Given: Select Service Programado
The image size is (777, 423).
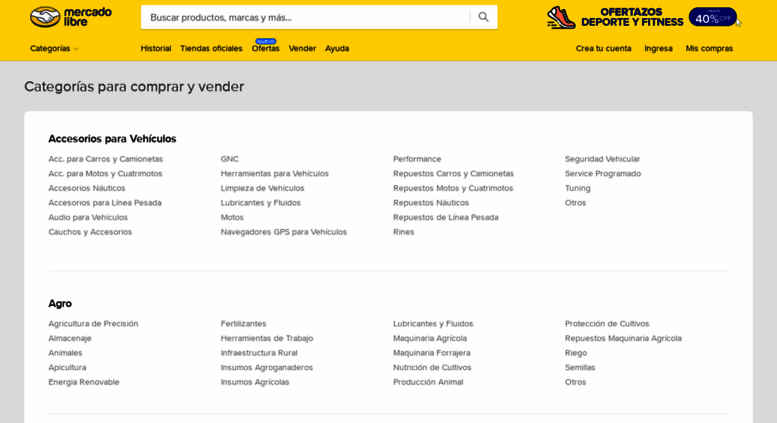Looking at the screenshot, I should click(x=603, y=173).
